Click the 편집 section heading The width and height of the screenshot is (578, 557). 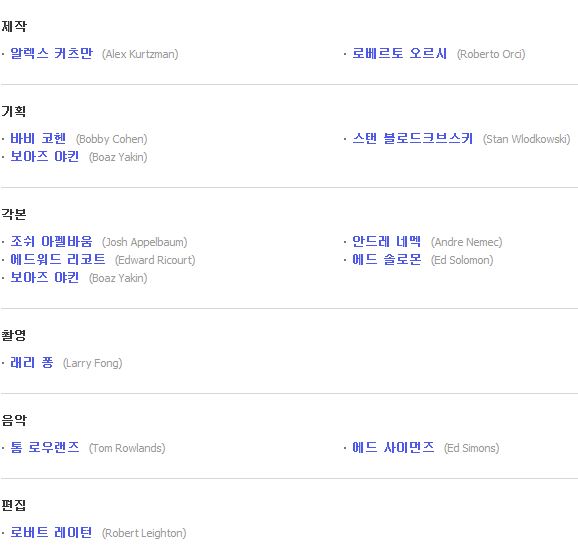[x=14, y=505]
